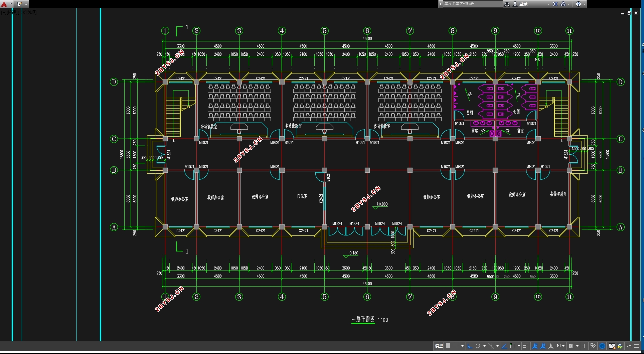Restore down the drawing window
This screenshot has width=644, height=354.
coord(629,13)
